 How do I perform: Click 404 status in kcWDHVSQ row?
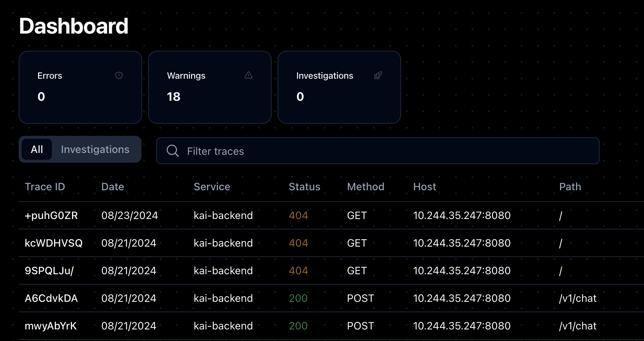pyautogui.click(x=298, y=243)
